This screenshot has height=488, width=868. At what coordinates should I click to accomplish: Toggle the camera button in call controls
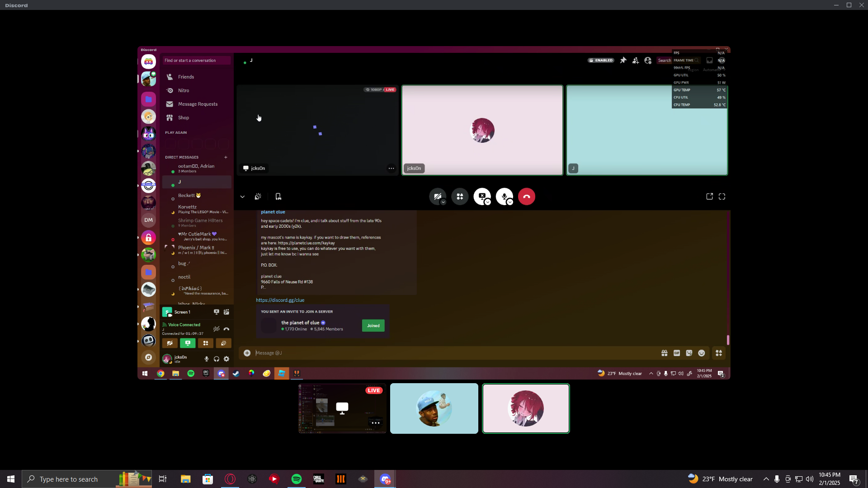coord(437,196)
